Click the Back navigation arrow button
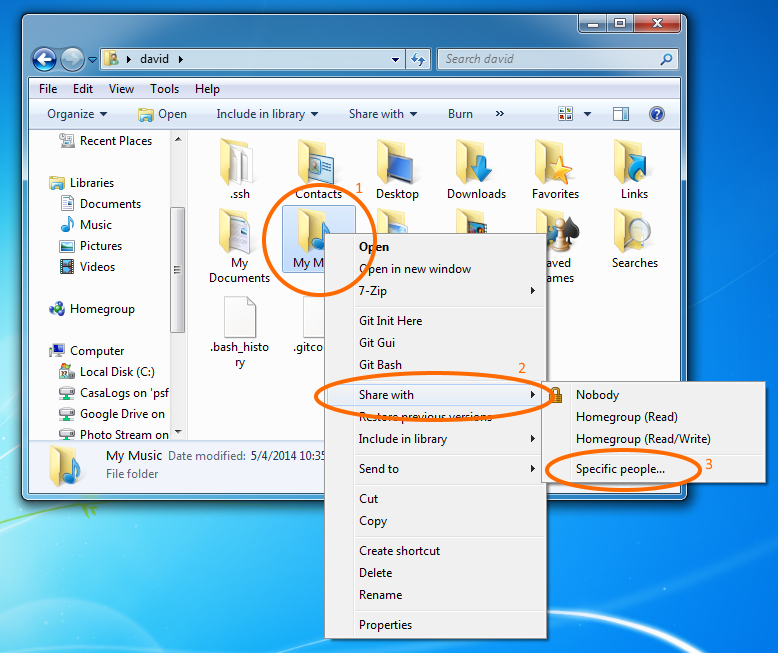Image resolution: width=778 pixels, height=653 pixels. (x=44, y=60)
